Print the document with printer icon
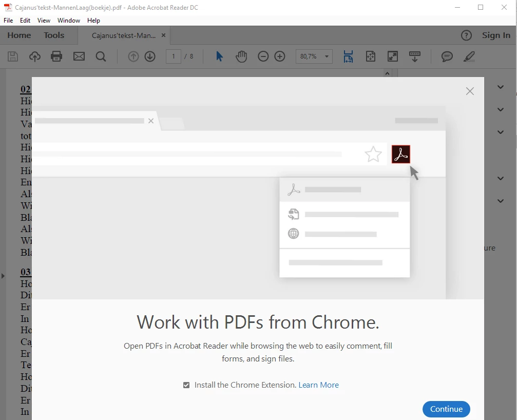This screenshot has height=420, width=517. coord(56,56)
